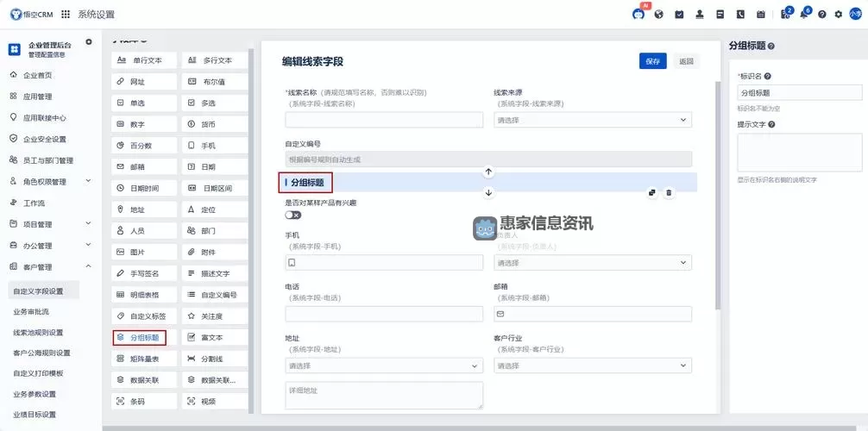Open 业务参数设置 submenu link
868x431 pixels.
tap(35, 395)
